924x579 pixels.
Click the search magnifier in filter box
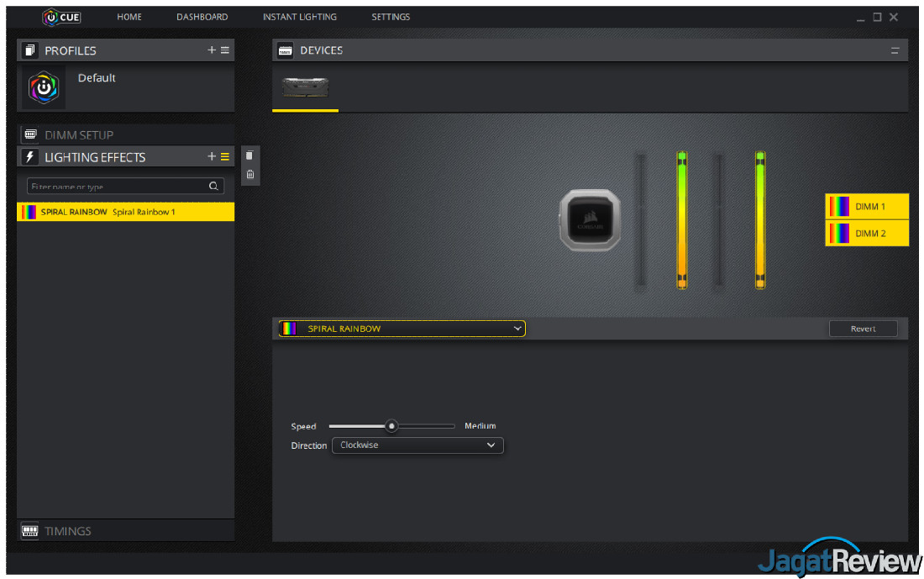pos(213,187)
